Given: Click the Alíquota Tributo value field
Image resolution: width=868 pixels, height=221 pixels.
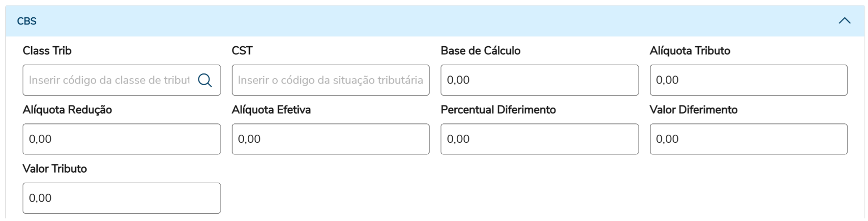Looking at the screenshot, I should 748,80.
